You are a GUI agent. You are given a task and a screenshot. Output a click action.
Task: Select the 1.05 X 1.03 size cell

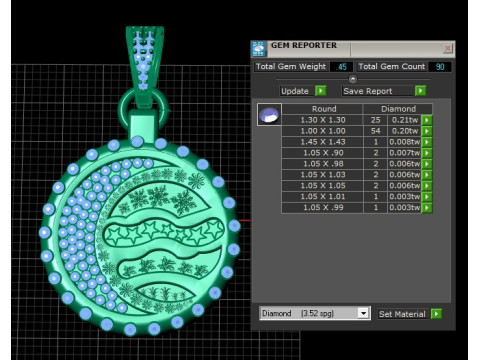pos(322,175)
